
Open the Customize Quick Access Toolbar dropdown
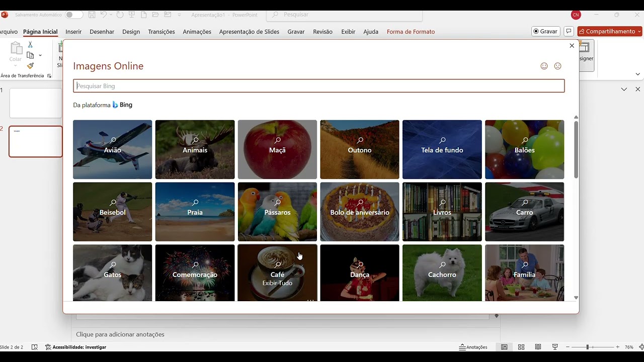(179, 15)
